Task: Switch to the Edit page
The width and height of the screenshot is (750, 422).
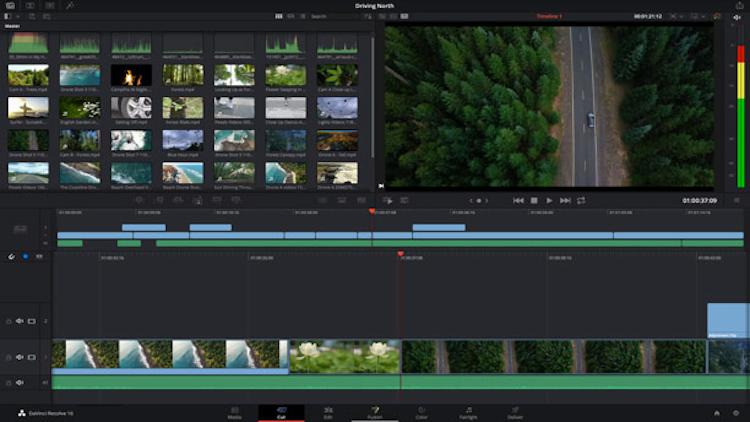Action: click(x=328, y=413)
